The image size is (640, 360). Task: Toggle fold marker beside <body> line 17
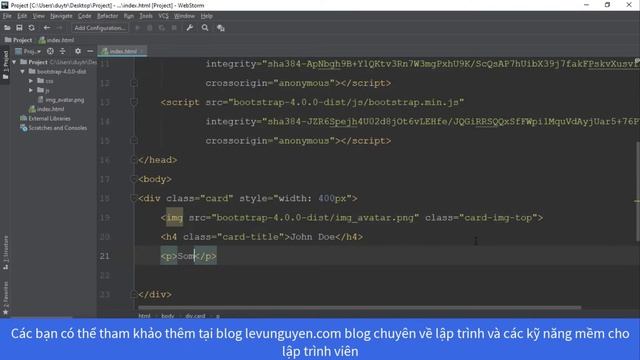(x=133, y=179)
